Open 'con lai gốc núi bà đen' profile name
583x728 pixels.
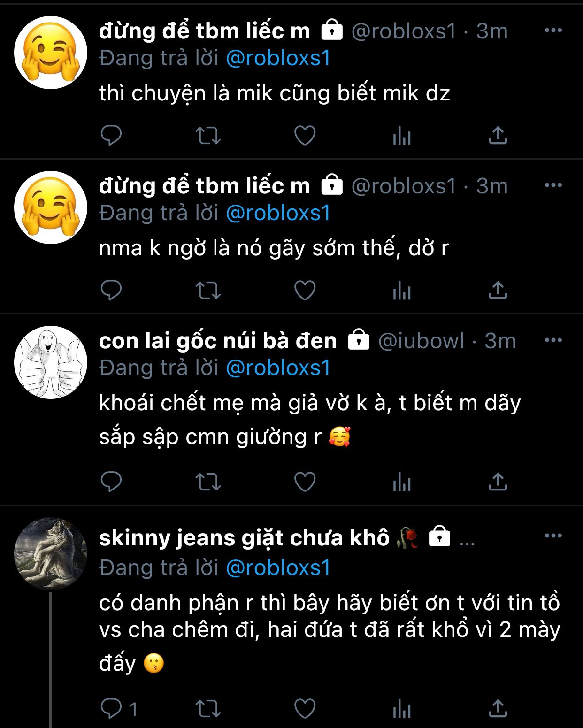point(218,341)
